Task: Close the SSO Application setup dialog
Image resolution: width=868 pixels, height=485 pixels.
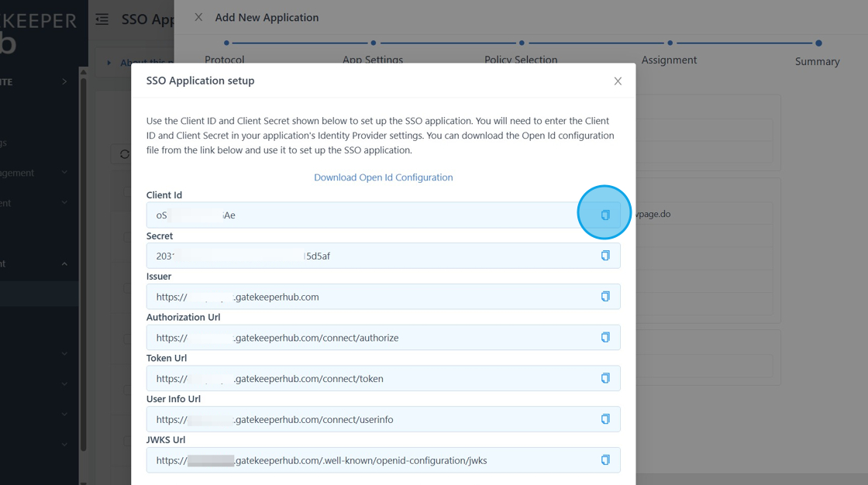Action: click(x=618, y=81)
